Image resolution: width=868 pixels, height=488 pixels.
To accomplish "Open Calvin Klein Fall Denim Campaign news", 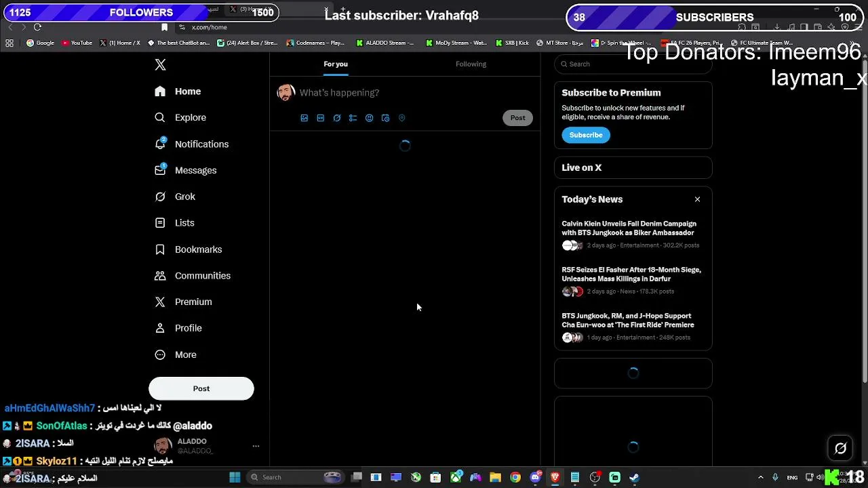I will [x=633, y=234].
